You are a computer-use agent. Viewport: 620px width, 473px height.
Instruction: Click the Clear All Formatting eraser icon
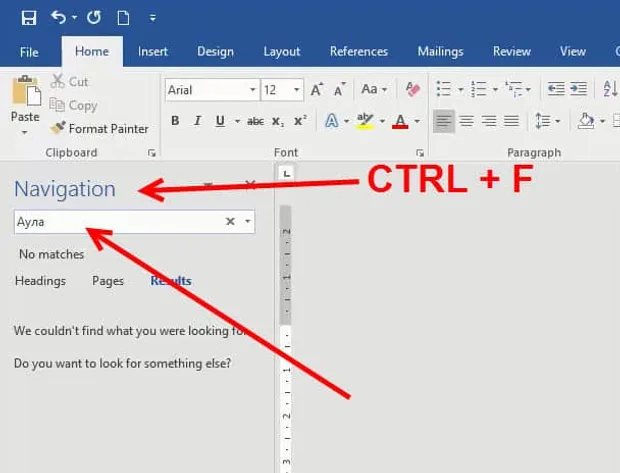point(412,89)
